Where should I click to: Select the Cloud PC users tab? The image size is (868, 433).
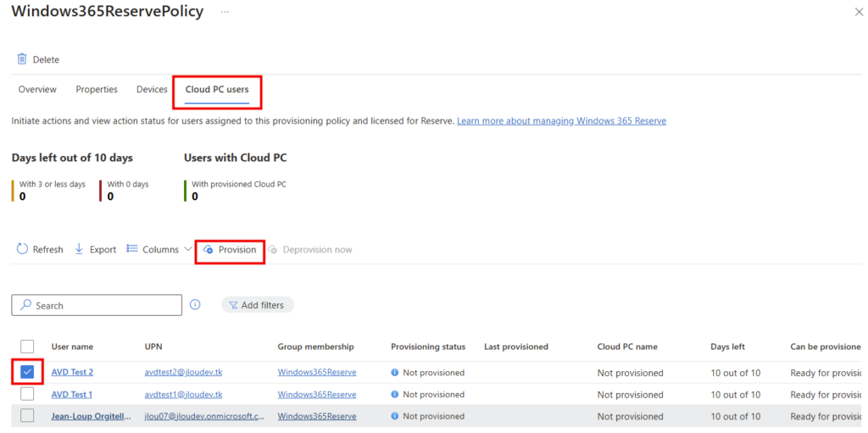click(217, 89)
